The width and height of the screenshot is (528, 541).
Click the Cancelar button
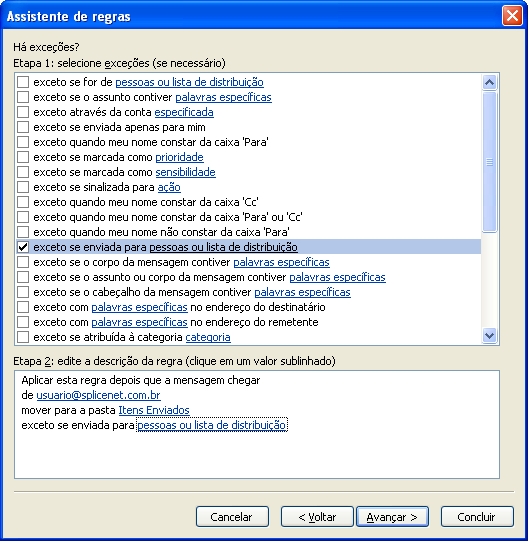pos(232,517)
